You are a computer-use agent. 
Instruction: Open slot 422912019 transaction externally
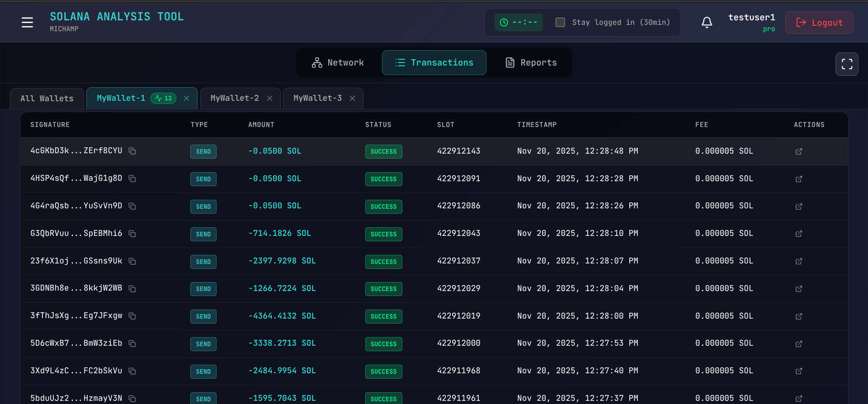[x=799, y=316]
